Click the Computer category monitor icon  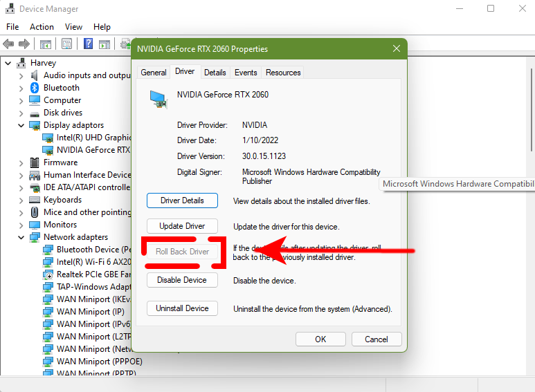tap(35, 100)
